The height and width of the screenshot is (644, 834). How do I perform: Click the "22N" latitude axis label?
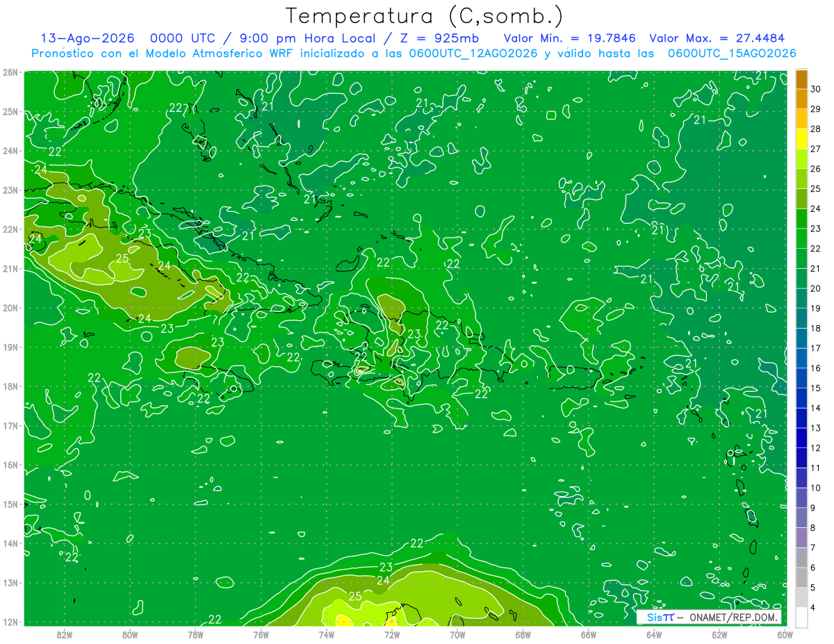pos(10,229)
